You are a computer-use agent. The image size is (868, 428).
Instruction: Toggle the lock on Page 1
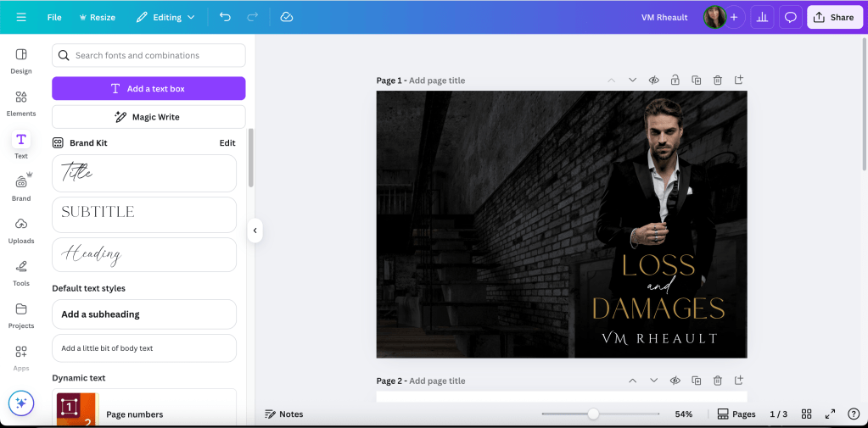tap(675, 81)
